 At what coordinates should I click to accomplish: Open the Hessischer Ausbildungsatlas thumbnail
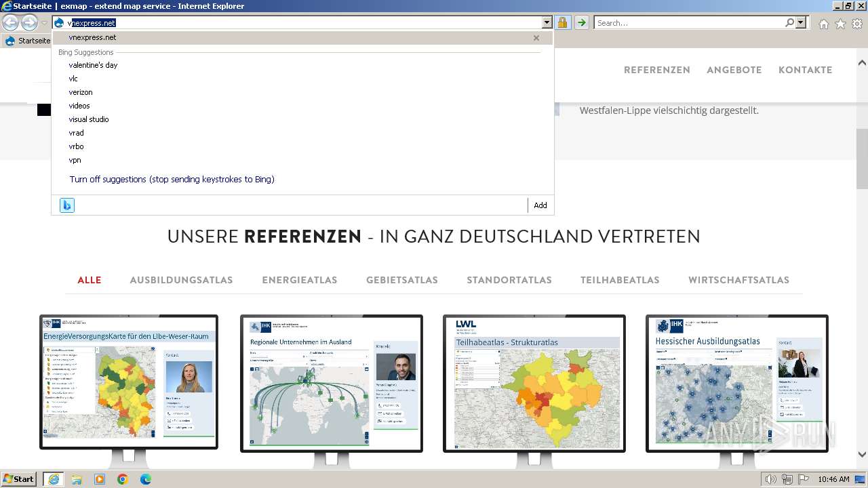pos(737,383)
